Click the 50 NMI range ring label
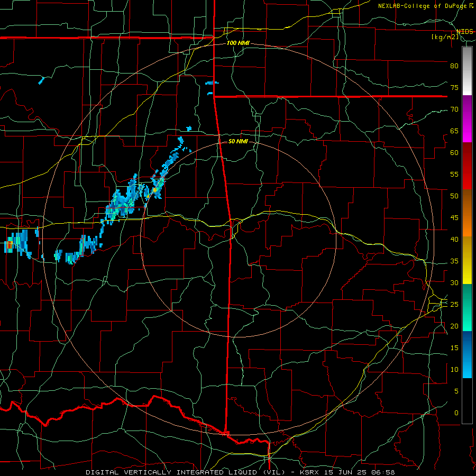Screen dimensions: 476x476 click(x=239, y=141)
